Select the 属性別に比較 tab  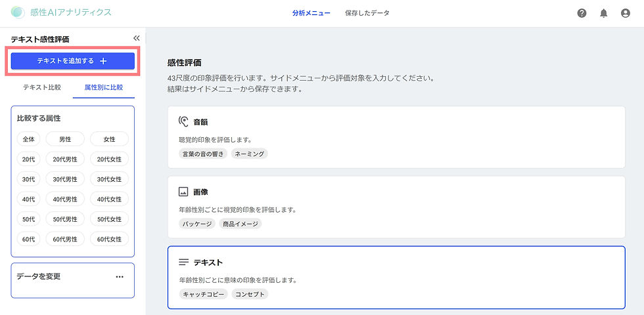coord(104,87)
